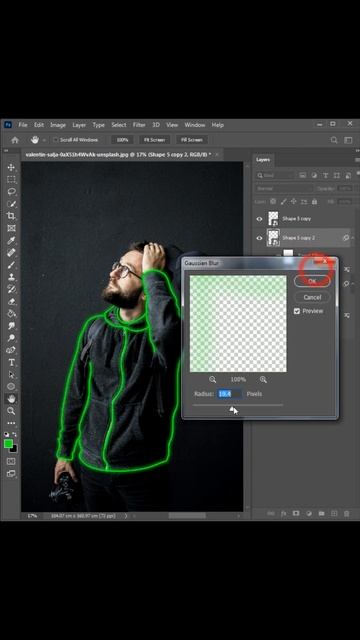Click the Fit Screen button
Image resolution: width=360 pixels, height=640 pixels.
tap(154, 140)
